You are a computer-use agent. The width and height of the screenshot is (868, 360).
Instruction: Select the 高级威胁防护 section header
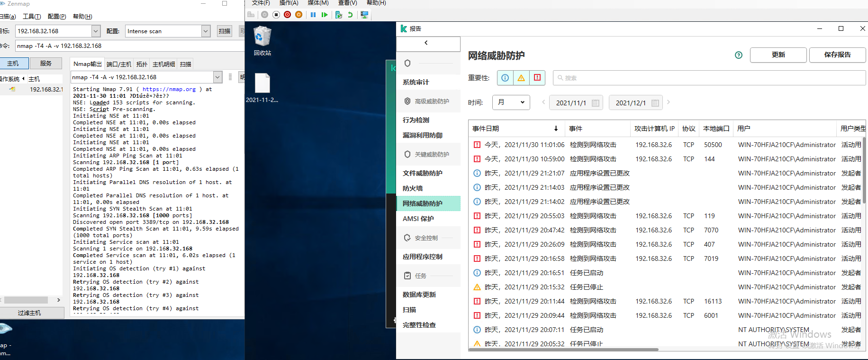tap(428, 101)
